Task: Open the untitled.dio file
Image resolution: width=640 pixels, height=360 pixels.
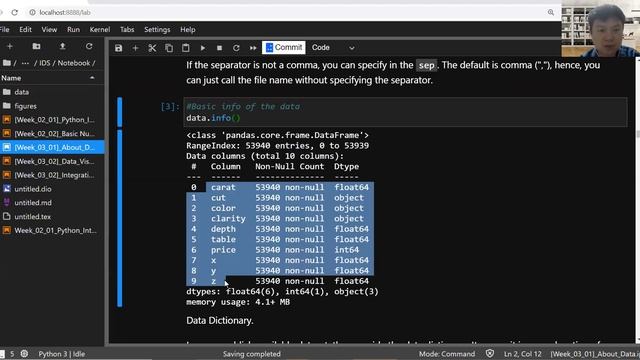Action: click(x=52, y=189)
